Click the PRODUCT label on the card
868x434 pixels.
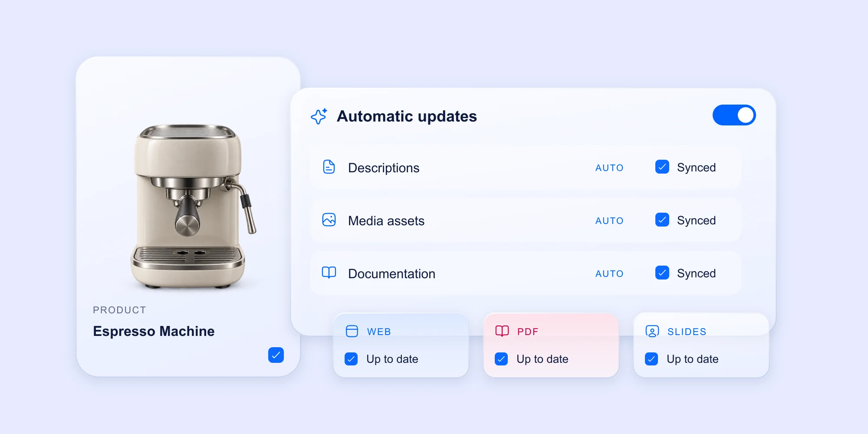(x=119, y=310)
